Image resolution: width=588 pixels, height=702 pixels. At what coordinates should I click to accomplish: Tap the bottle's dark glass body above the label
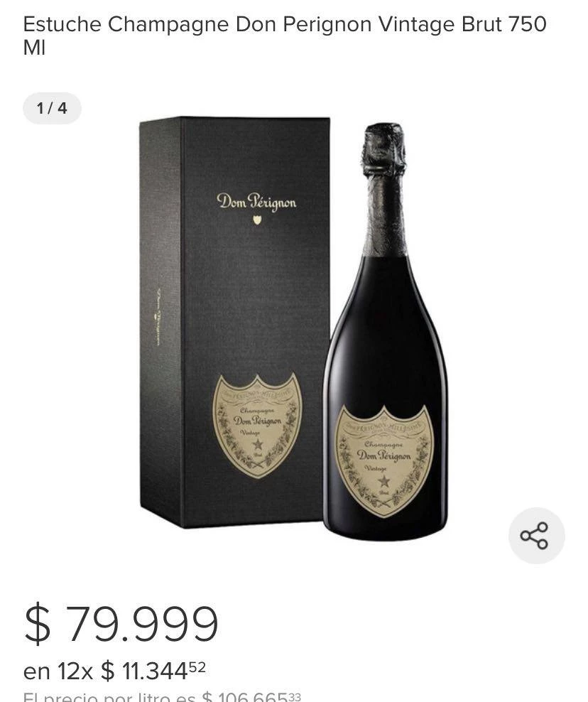[386, 331]
